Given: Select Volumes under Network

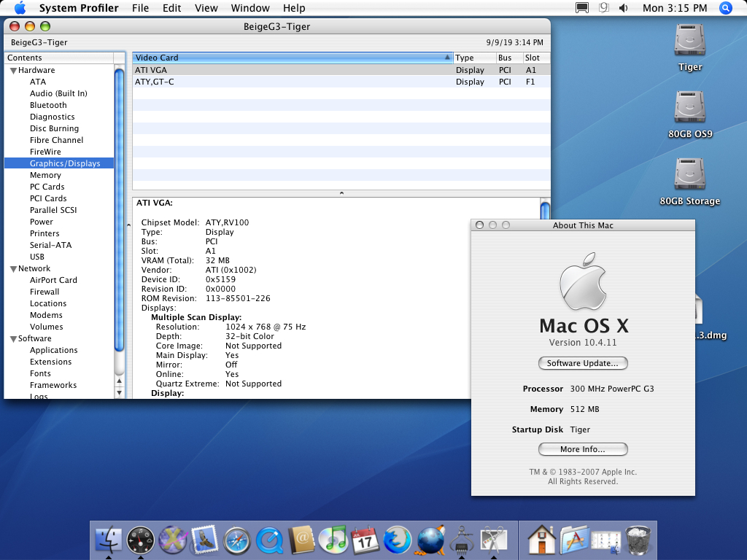Looking at the screenshot, I should (46, 327).
